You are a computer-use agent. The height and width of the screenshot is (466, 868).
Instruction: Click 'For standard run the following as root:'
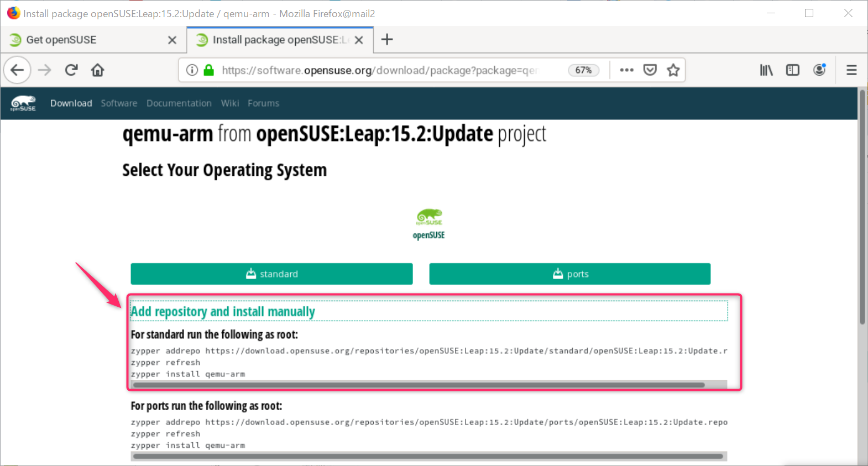click(x=215, y=334)
